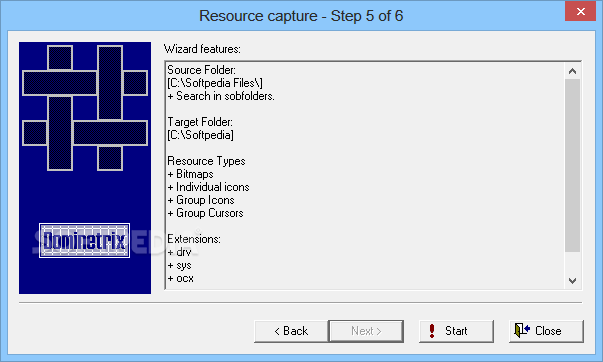Click the '[C:\Softpedia]' target path
603x362 pixels.
(200, 135)
